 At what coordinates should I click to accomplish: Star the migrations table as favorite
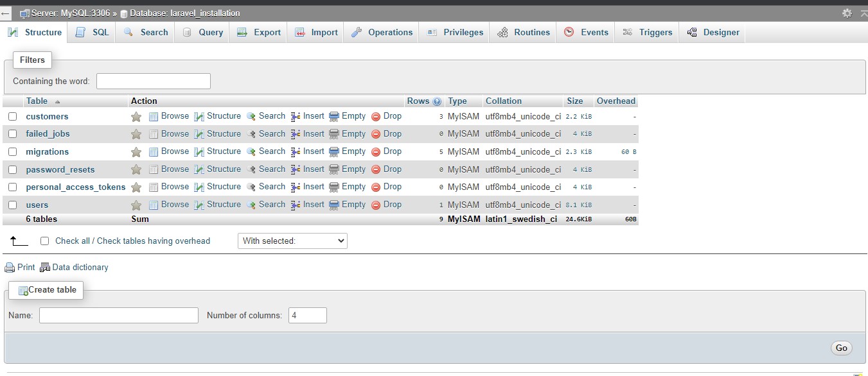(136, 152)
